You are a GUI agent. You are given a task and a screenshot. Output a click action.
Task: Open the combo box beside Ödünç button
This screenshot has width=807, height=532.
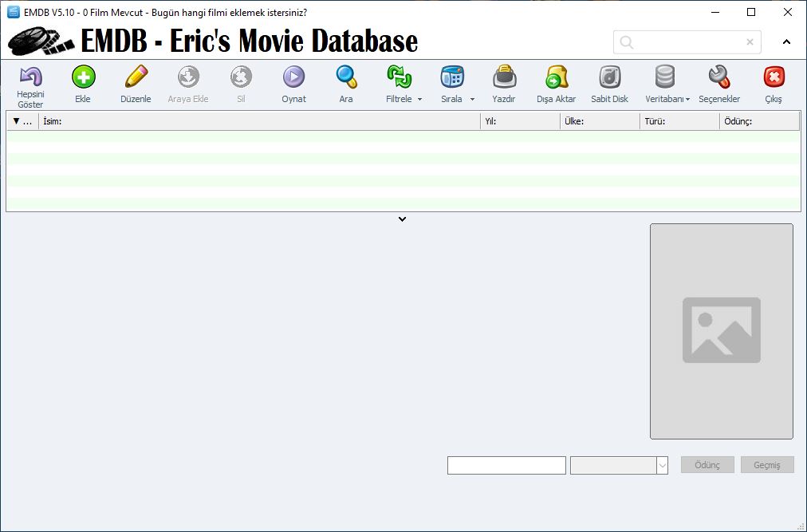pyautogui.click(x=619, y=465)
